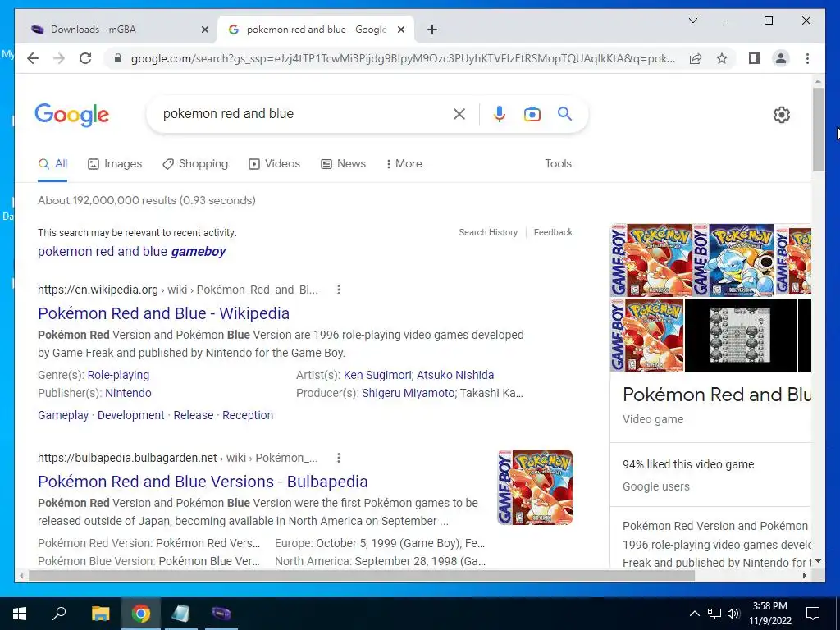Open Pokémon Red and Blue Versions - Bulbapedia
Viewport: 840px width, 630px height.
click(x=203, y=482)
